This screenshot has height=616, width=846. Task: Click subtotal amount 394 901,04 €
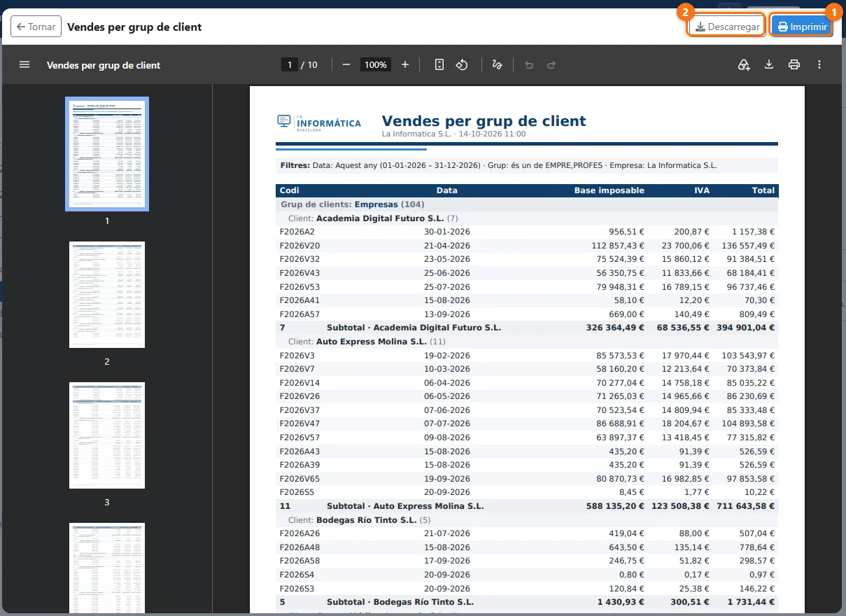click(x=745, y=328)
